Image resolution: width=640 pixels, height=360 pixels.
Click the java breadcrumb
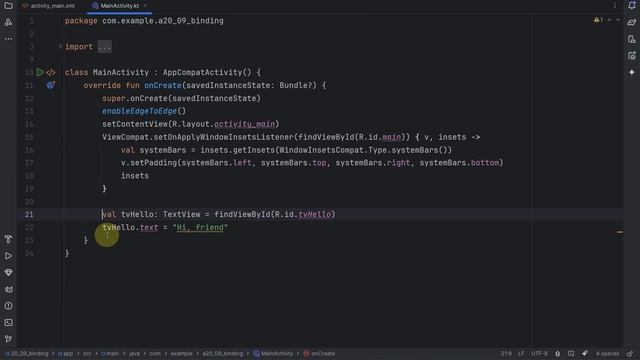(x=134, y=353)
